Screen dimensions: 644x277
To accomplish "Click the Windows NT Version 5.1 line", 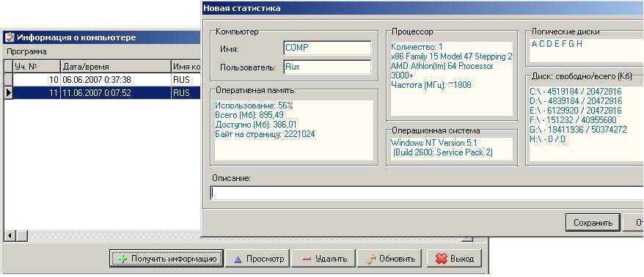I will tap(433, 143).
